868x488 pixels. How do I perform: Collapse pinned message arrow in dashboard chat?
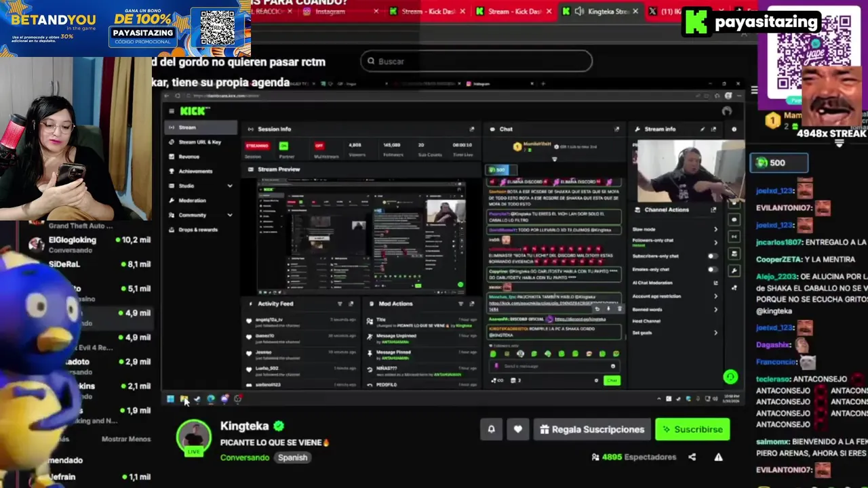tap(554, 159)
